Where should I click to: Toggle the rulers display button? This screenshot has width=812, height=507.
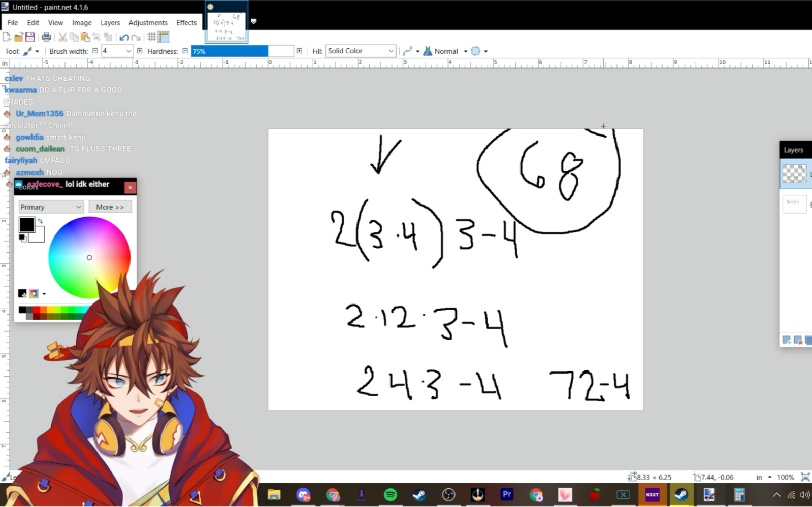coord(164,37)
